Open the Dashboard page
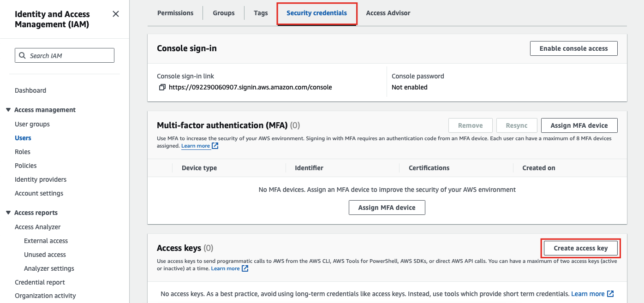The width and height of the screenshot is (644, 303). pyautogui.click(x=30, y=90)
